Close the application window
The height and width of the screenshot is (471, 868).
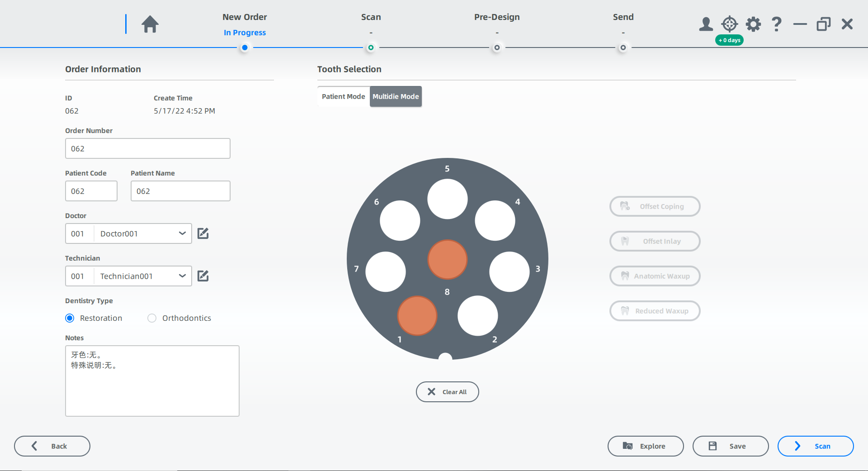coord(847,24)
